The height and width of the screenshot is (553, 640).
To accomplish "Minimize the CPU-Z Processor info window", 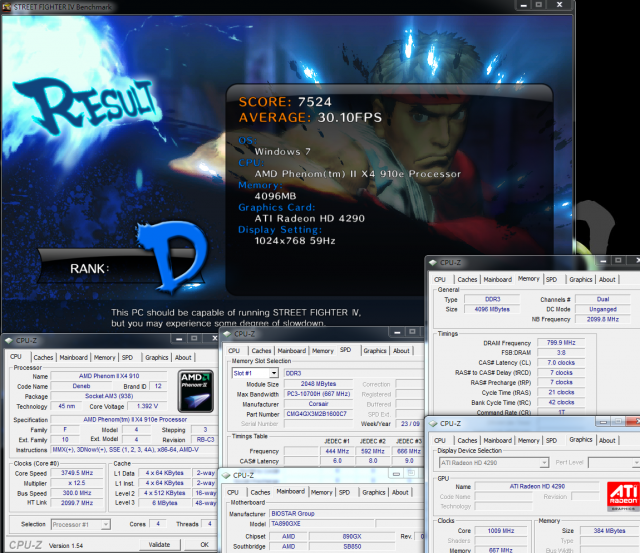I will pos(179,339).
